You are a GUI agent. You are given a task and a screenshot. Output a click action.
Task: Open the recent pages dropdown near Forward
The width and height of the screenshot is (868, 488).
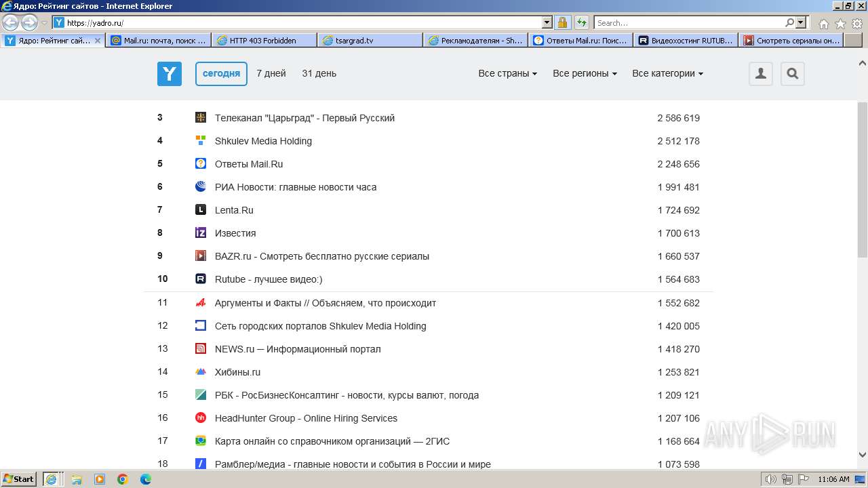coord(44,23)
